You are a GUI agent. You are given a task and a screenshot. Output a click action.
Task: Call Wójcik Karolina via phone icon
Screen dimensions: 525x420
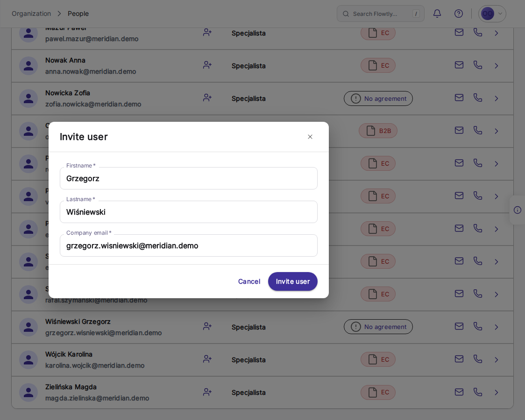[478, 359]
